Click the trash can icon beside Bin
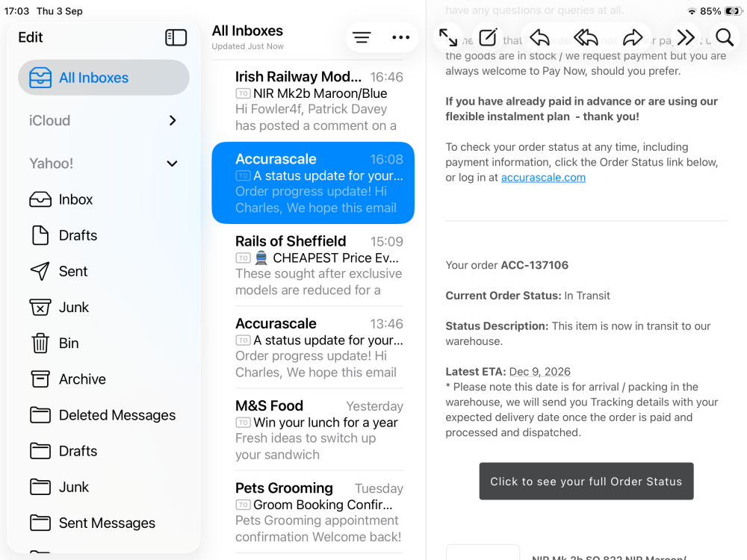Screen dimensions: 747x560 (40, 343)
